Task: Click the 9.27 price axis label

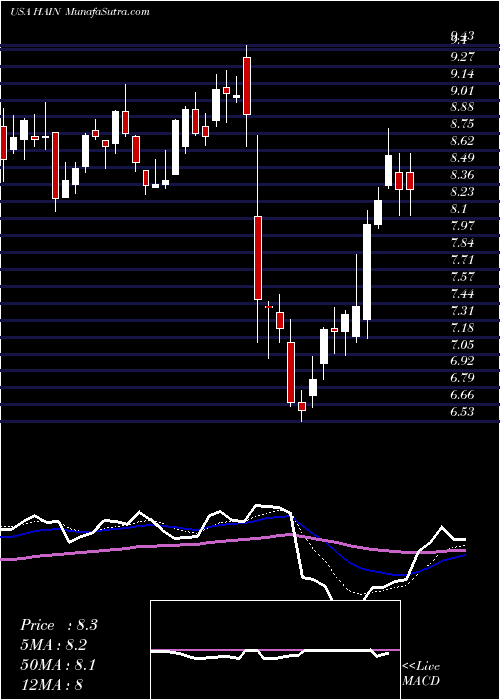Action: click(x=462, y=57)
